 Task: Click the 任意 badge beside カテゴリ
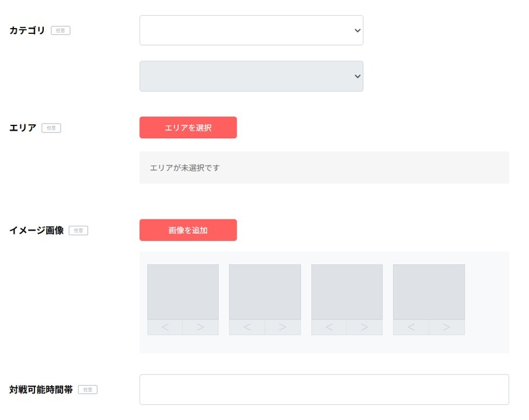tap(61, 30)
